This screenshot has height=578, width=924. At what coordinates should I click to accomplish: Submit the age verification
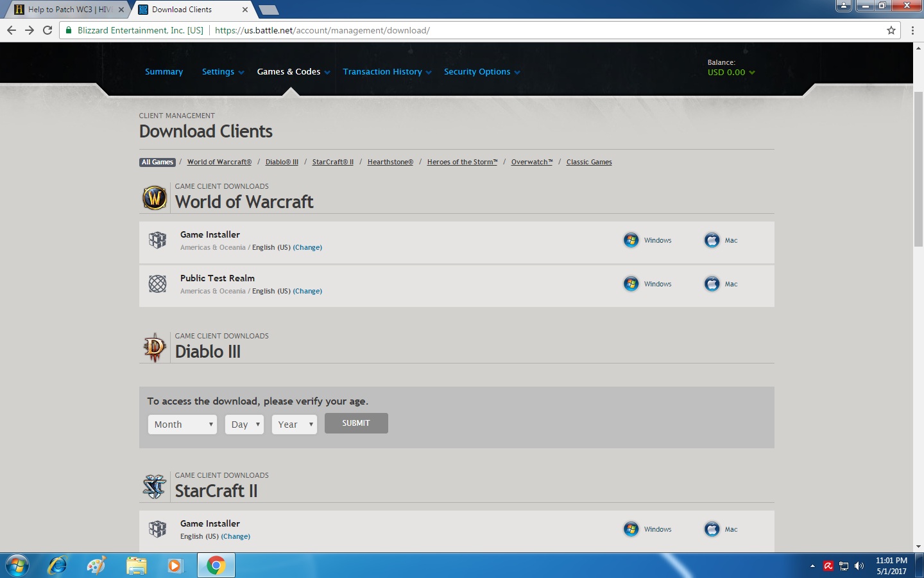pos(356,423)
